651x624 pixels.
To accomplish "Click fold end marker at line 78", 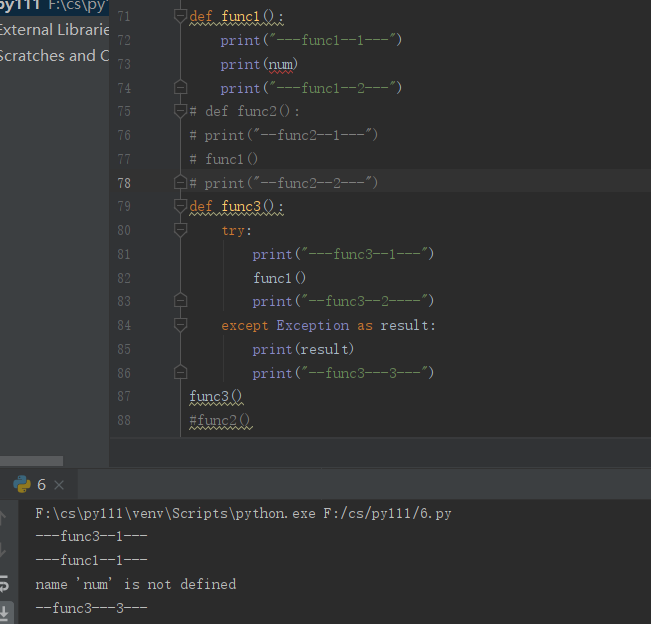I will 180,182.
